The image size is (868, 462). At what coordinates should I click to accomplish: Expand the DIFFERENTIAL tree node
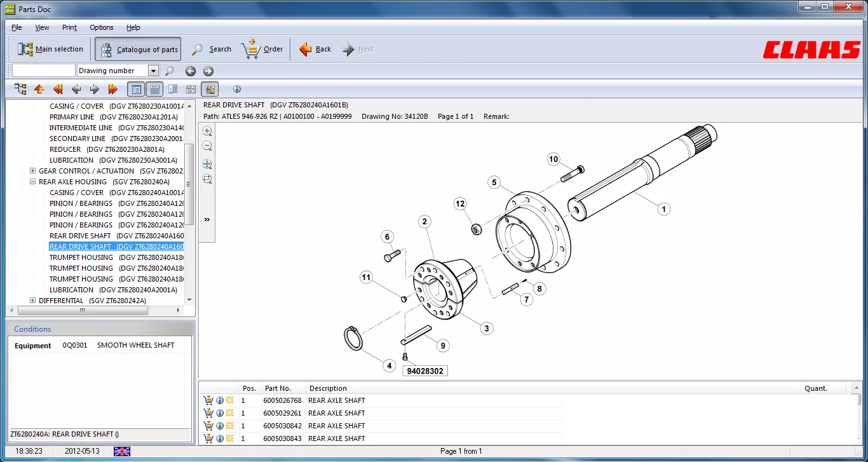32,301
